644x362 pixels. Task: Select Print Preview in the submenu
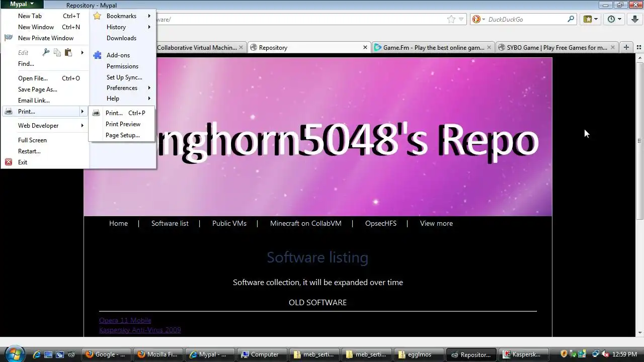[x=121, y=124]
